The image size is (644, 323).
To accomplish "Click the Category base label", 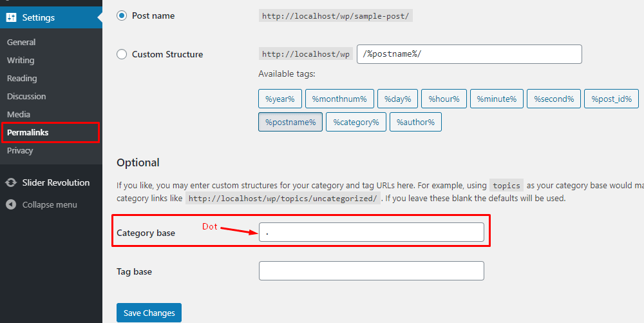I will (146, 233).
